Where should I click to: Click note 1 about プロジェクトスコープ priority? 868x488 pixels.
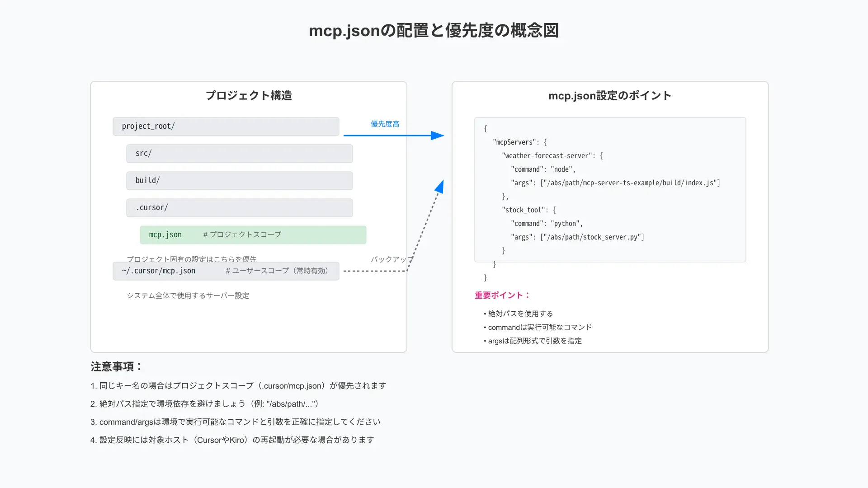click(238, 385)
